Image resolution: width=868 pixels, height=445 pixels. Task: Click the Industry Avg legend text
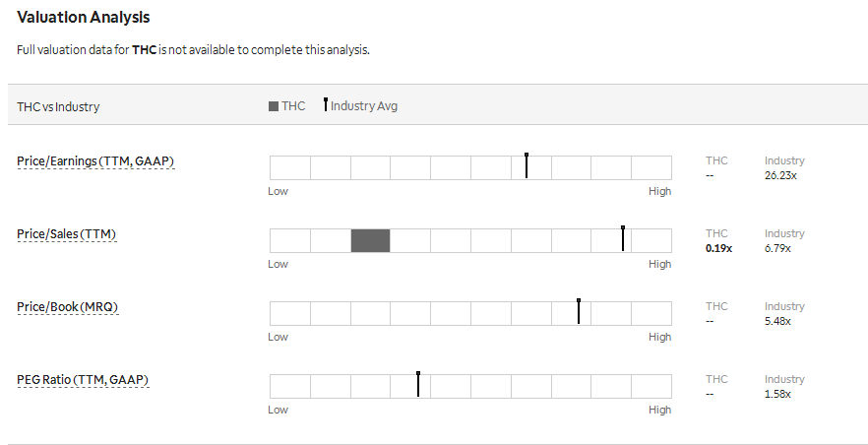tap(364, 105)
